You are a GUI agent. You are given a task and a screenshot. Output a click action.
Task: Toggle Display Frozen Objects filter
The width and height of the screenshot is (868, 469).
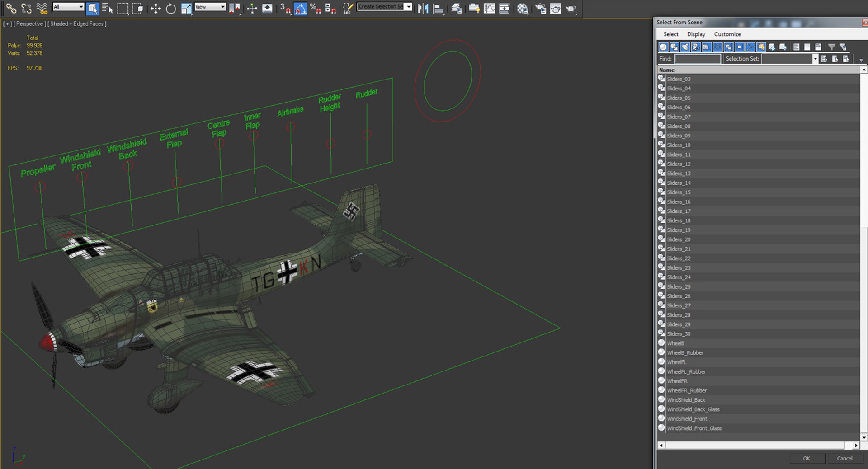pos(772,47)
